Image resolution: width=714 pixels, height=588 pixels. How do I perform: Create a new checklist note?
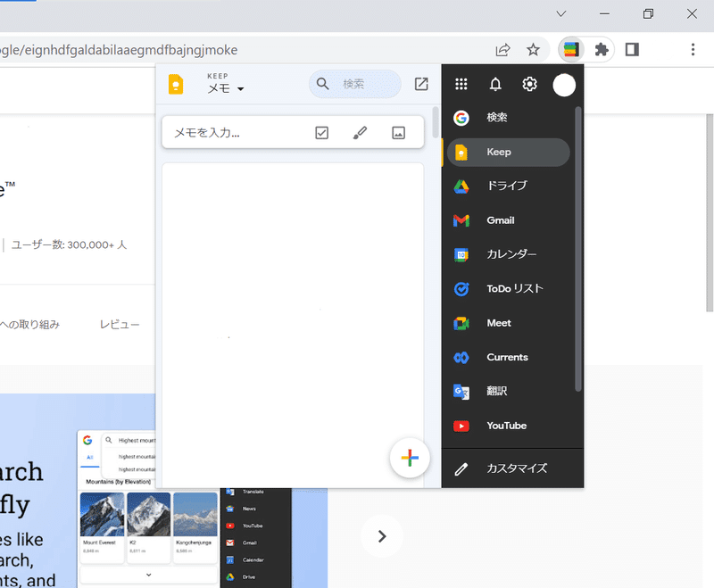coord(321,133)
